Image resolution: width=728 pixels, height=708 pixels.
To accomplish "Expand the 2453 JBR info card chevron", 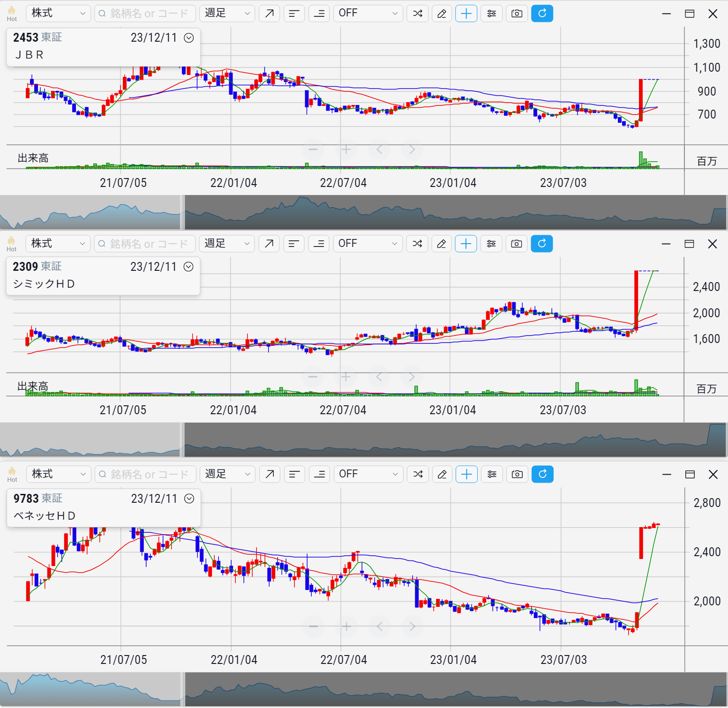I will click(x=189, y=38).
